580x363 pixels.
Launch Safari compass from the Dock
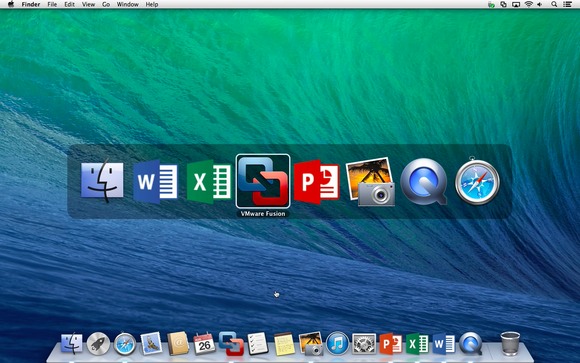pyautogui.click(x=125, y=344)
